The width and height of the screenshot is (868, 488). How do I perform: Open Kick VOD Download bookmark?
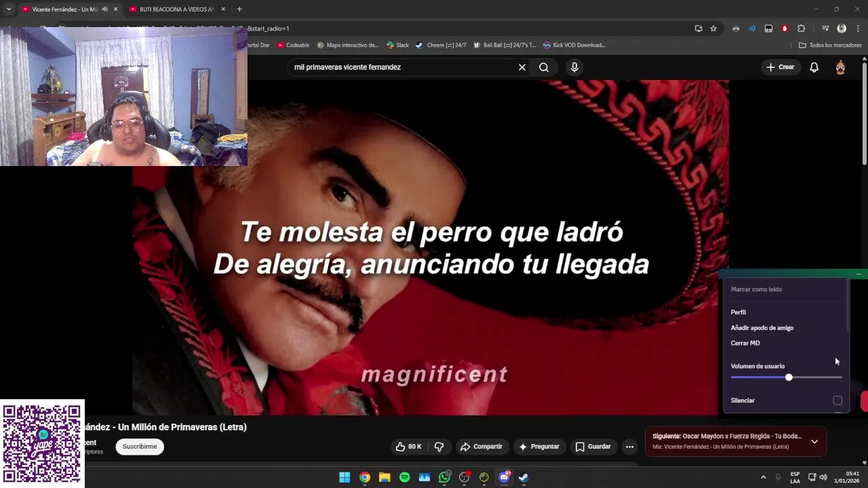coord(574,45)
